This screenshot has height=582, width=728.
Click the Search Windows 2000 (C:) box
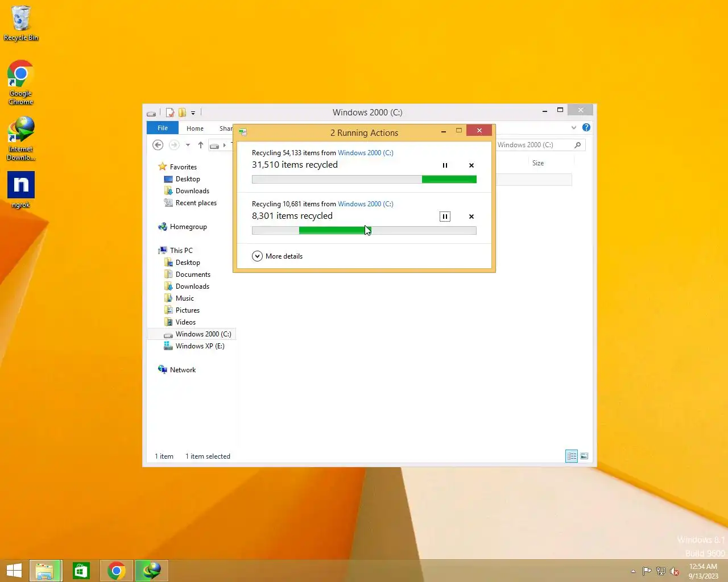(x=539, y=145)
